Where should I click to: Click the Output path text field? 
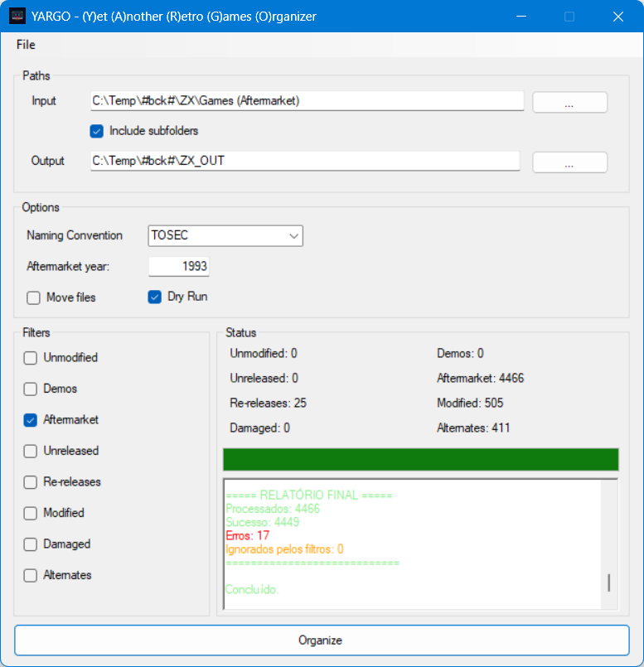[x=305, y=161]
